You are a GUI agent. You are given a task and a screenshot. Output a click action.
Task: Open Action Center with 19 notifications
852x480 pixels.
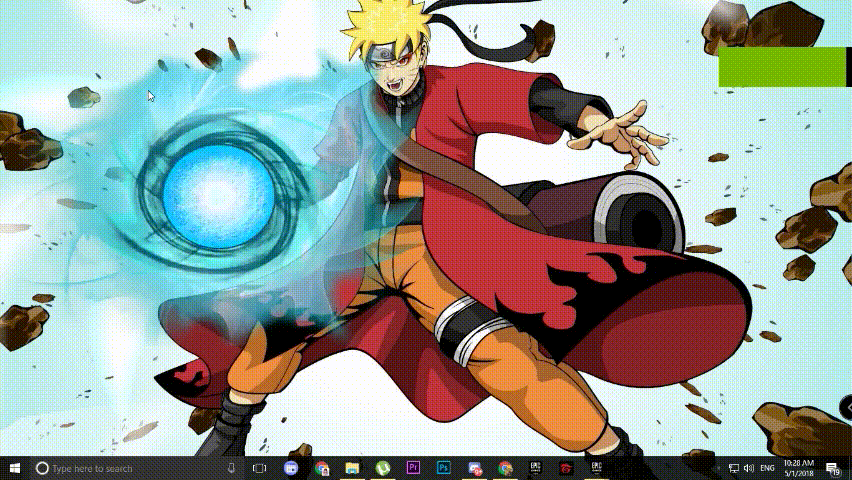pyautogui.click(x=834, y=469)
